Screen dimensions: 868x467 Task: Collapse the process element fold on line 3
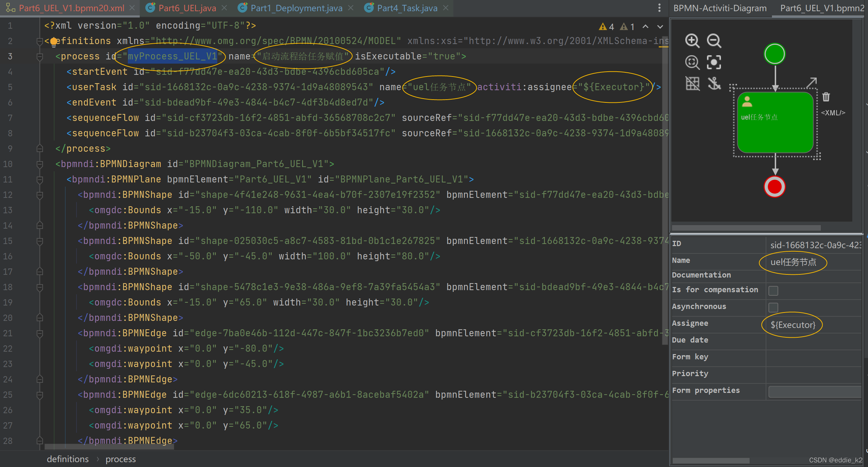click(x=40, y=57)
